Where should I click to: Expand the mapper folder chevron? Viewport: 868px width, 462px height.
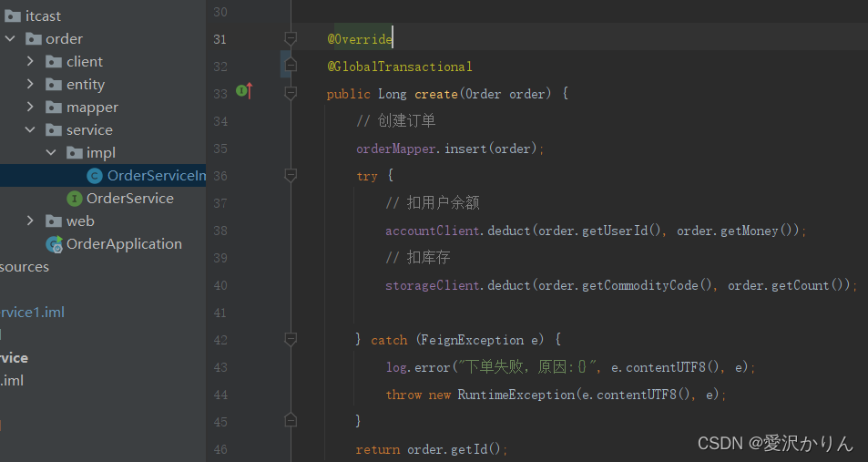coord(30,107)
